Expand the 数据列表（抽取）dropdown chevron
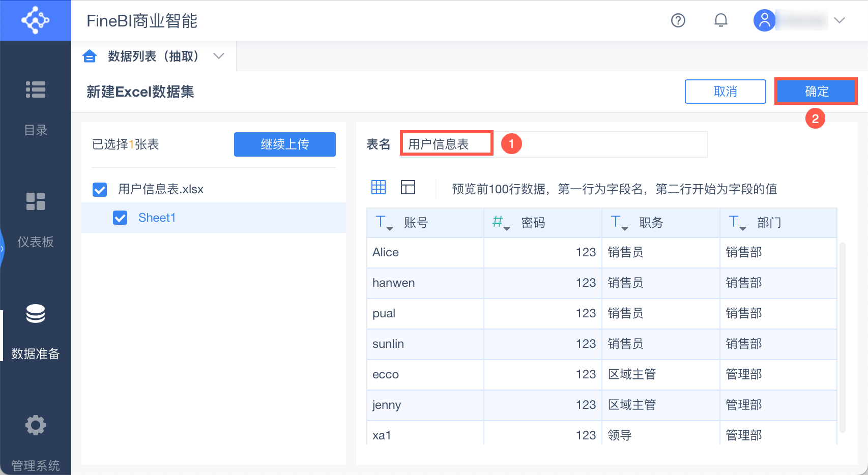This screenshot has width=868, height=475. [x=219, y=56]
